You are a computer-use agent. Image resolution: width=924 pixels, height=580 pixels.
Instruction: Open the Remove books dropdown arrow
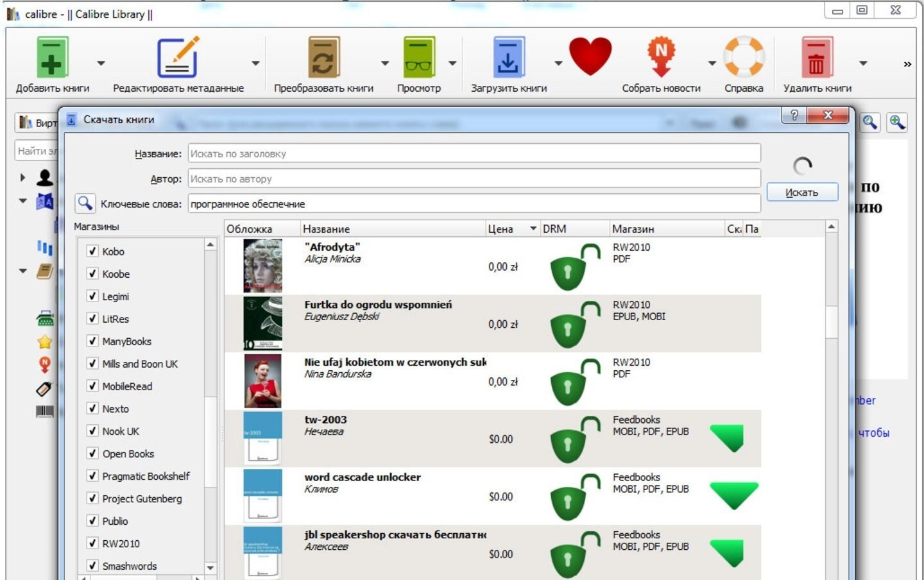(x=863, y=63)
